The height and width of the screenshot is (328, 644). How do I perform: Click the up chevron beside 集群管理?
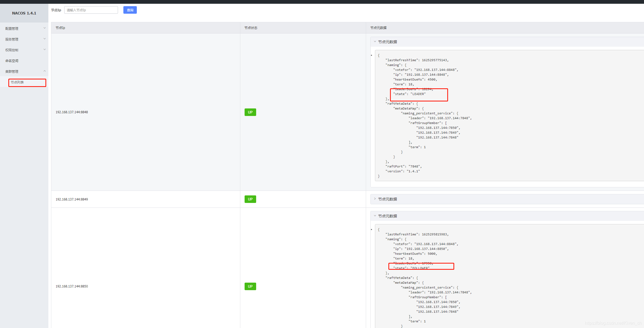click(x=45, y=71)
